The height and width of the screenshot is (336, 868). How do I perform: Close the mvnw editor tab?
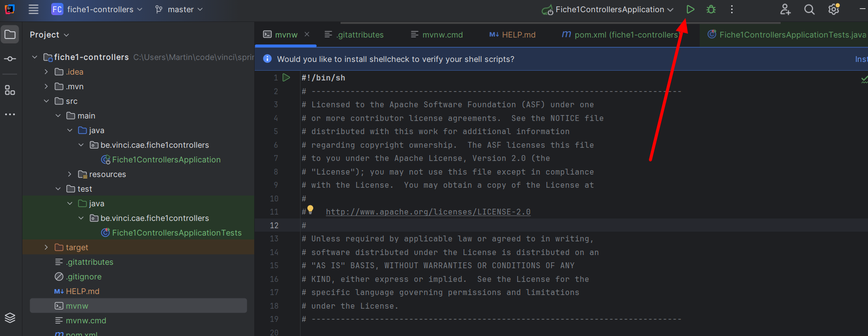tap(307, 34)
